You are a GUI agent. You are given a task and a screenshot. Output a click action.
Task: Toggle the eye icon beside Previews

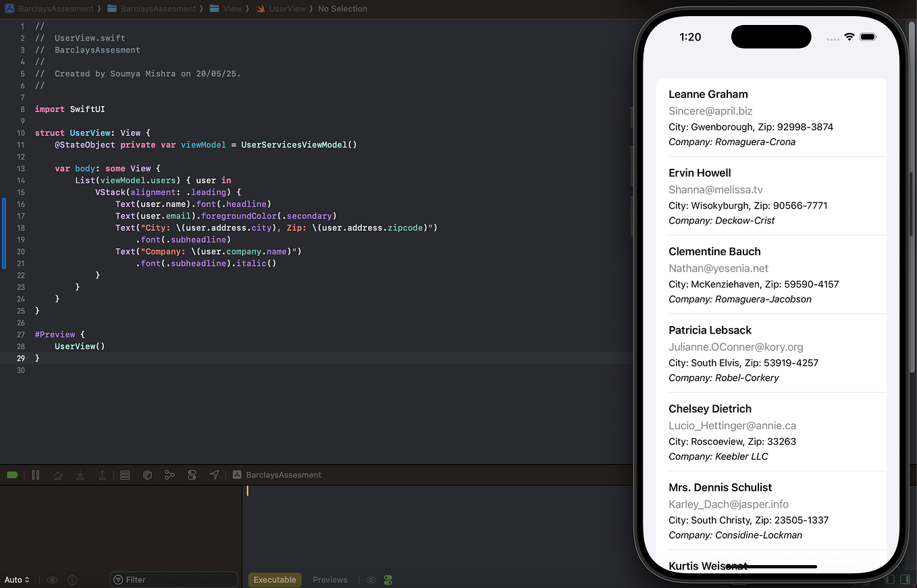(370, 580)
